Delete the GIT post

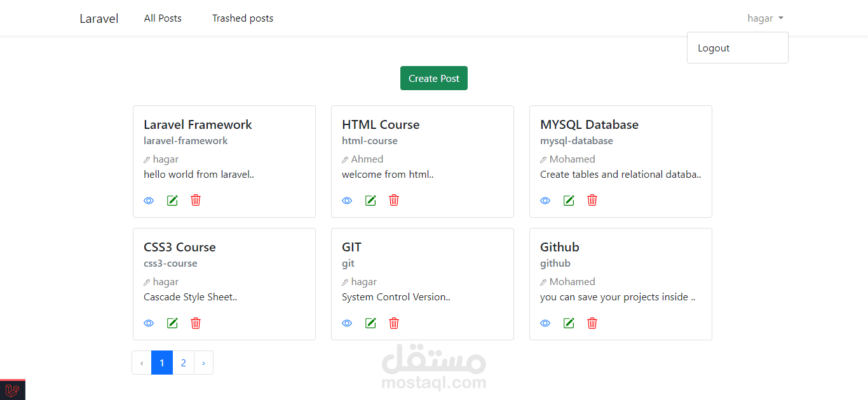click(x=394, y=323)
